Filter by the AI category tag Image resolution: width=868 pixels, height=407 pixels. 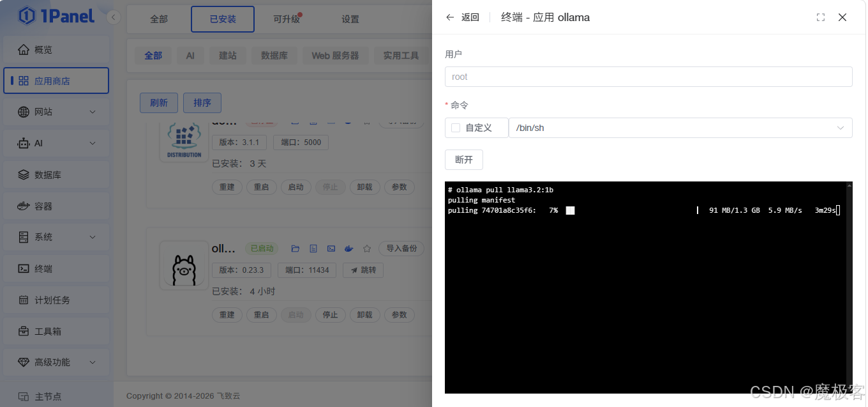coord(190,56)
